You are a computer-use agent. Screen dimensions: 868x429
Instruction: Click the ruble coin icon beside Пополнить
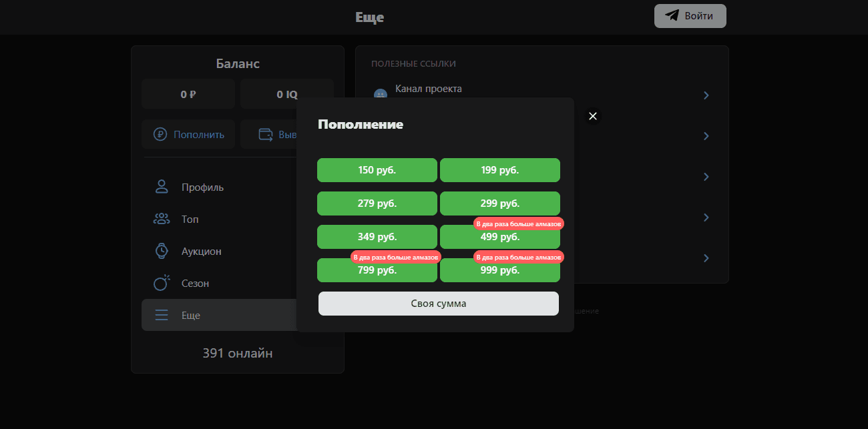(160, 134)
